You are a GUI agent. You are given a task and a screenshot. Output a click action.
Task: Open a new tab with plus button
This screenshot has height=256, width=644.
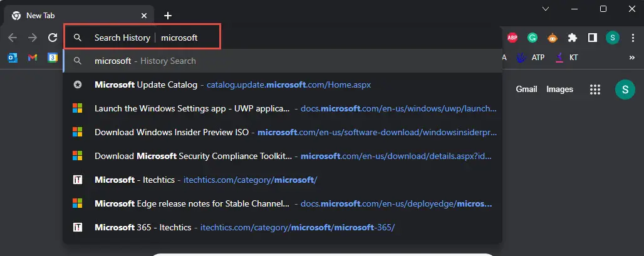pyautogui.click(x=167, y=16)
